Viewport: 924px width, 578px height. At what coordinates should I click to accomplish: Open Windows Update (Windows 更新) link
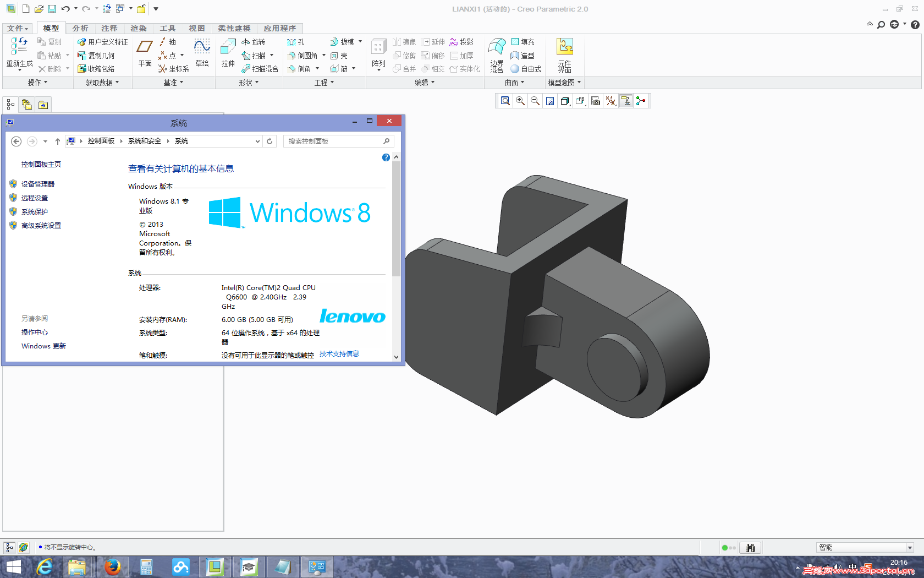pyautogui.click(x=43, y=346)
